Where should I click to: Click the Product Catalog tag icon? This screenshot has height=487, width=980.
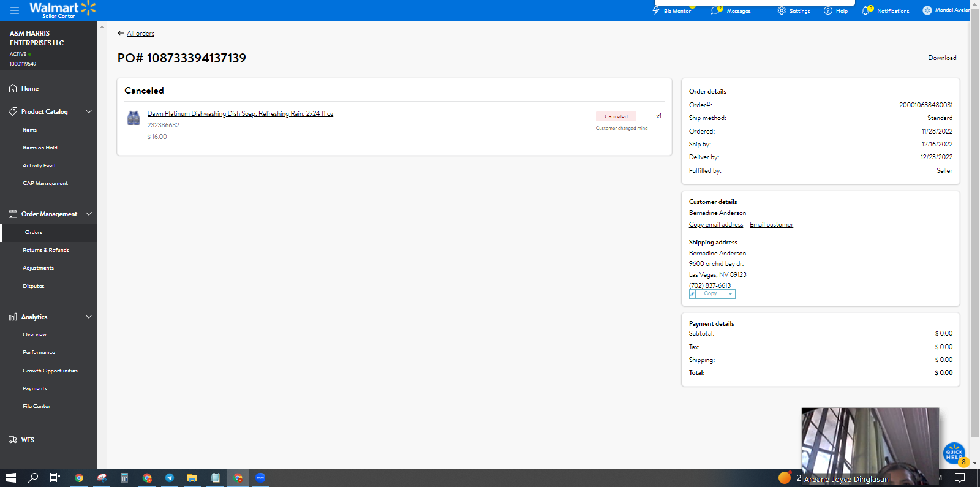(x=13, y=111)
